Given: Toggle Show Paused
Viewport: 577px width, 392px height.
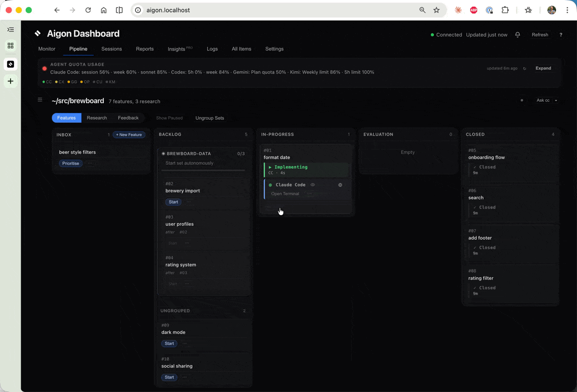Looking at the screenshot, I should coord(169,118).
